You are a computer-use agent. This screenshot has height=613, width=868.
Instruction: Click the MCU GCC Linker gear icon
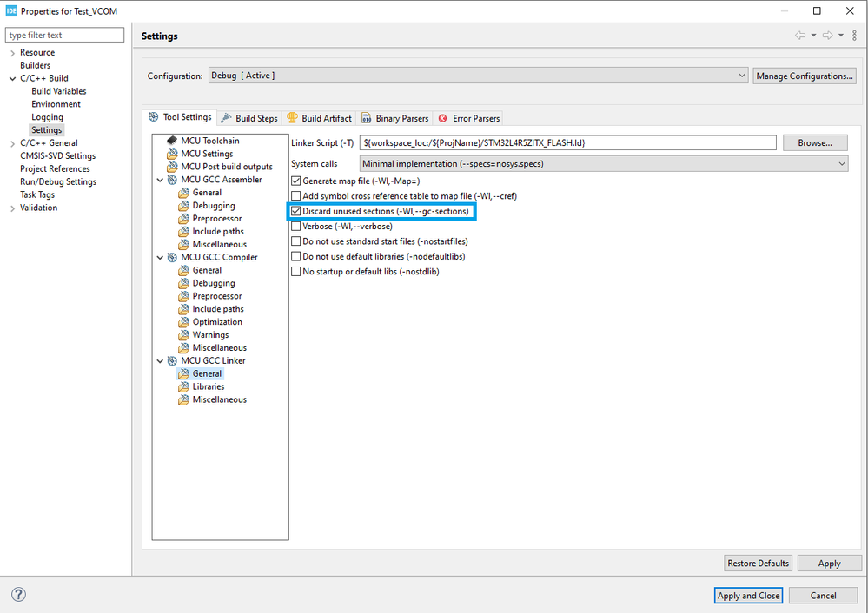coord(172,360)
